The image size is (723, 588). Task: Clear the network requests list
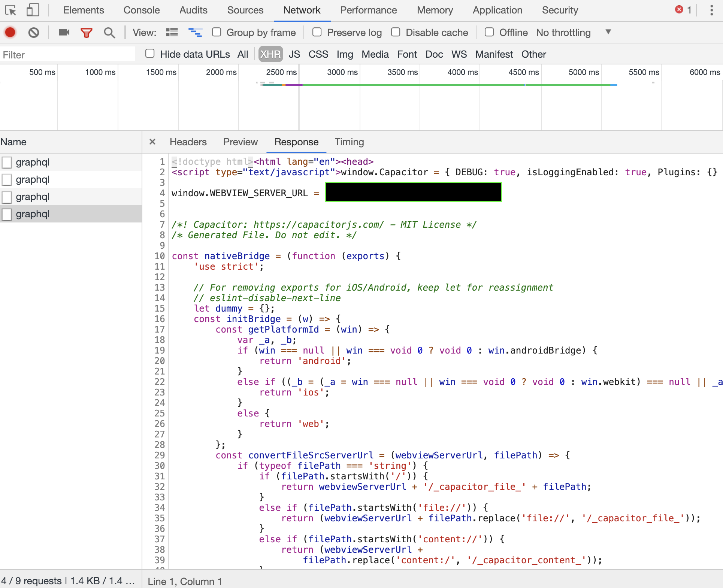point(34,33)
